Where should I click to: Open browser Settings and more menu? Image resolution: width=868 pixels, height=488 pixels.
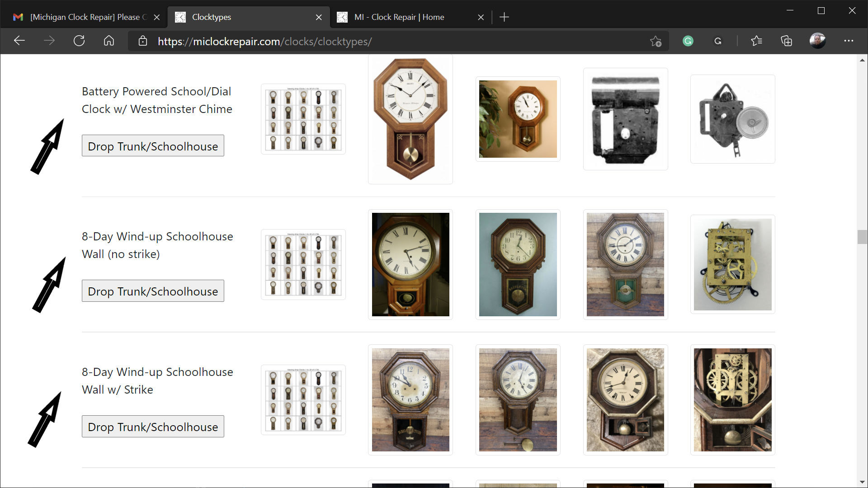(x=849, y=41)
